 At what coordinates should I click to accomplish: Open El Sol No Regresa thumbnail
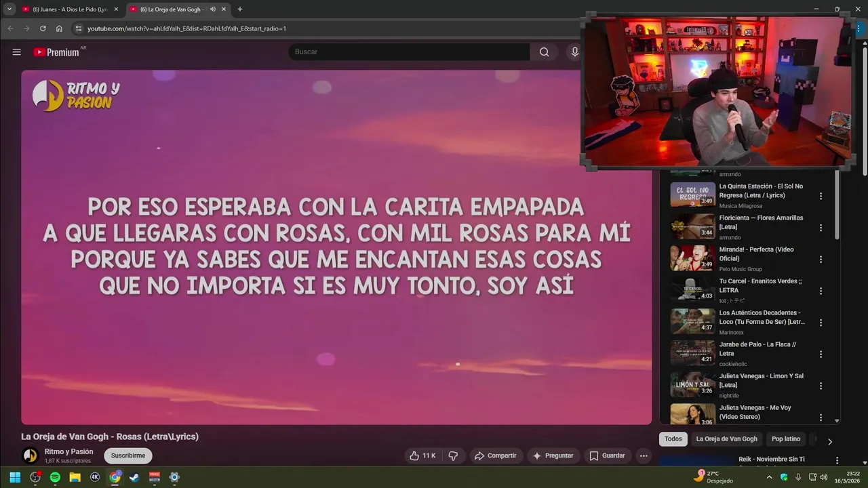[692, 195]
